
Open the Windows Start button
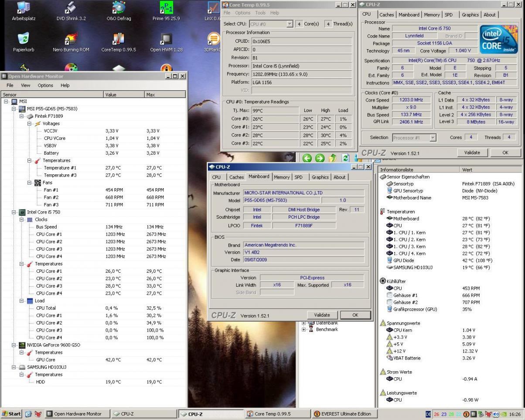(x=12, y=414)
